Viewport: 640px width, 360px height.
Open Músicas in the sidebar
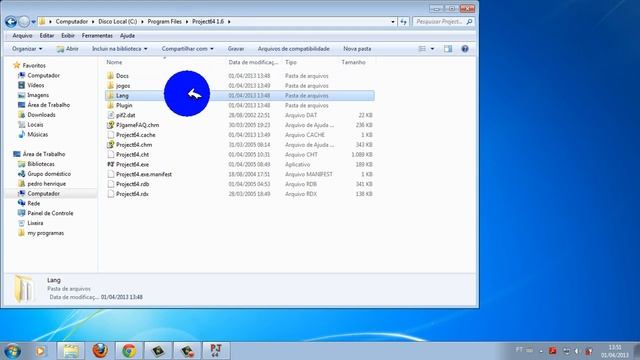point(38,134)
